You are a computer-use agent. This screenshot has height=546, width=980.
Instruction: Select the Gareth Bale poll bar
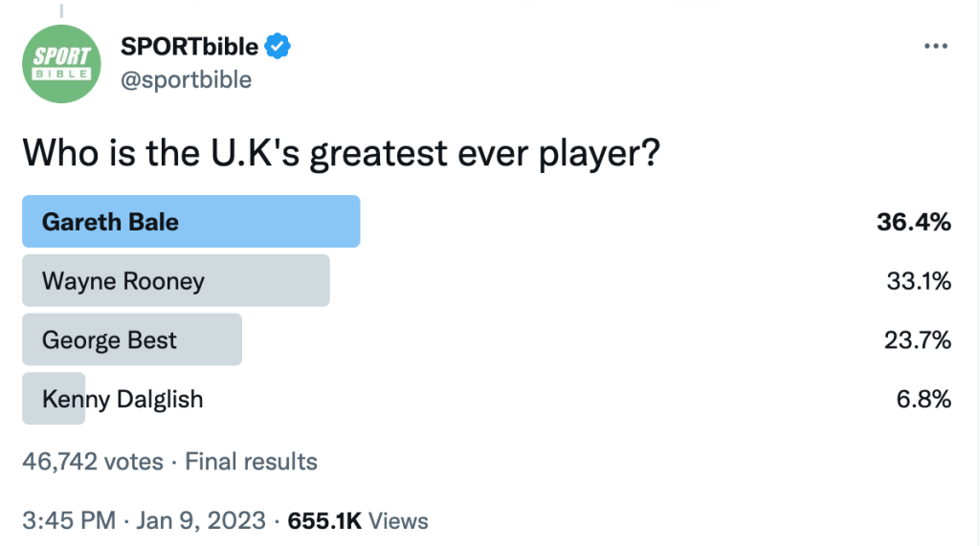190,222
